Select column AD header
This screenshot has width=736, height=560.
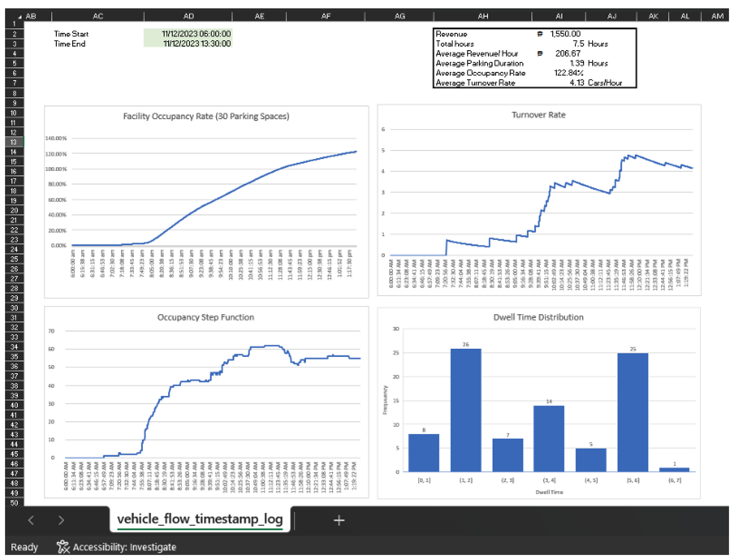tap(188, 16)
